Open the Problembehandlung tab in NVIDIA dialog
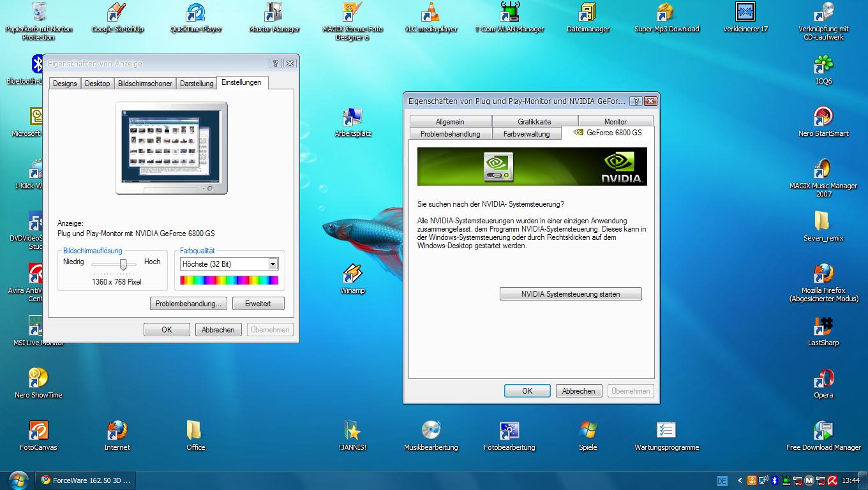Viewport: 868px width, 490px height. click(x=450, y=134)
